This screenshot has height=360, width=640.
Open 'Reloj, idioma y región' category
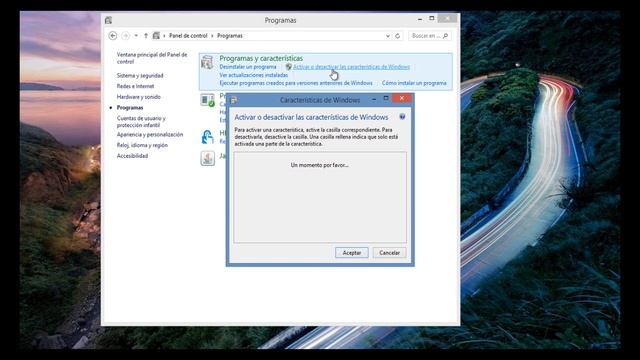(x=142, y=145)
